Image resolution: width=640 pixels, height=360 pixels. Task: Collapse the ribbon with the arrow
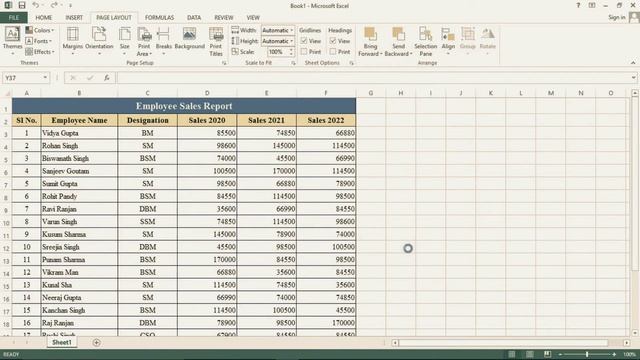[x=633, y=63]
